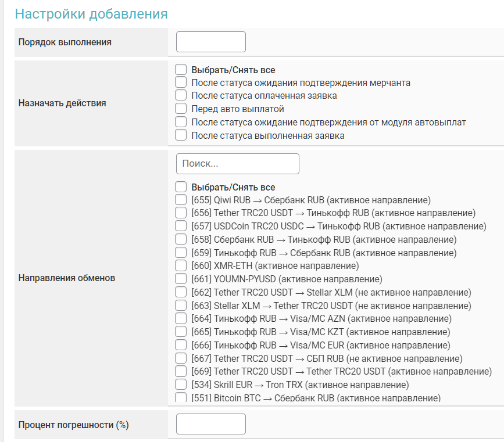This screenshot has width=504, height=442.
Task: Toggle the first Выбрать/Снять все checkbox under Назначать действия
Action: 181,70
